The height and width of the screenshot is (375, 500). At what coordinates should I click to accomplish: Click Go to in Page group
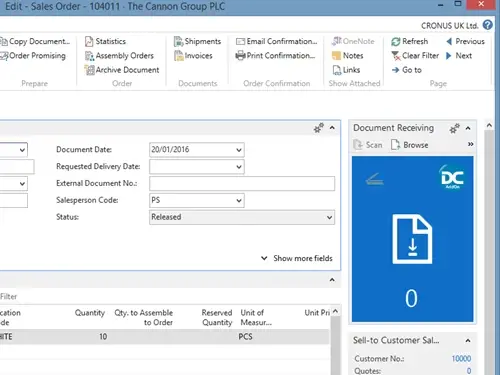click(x=407, y=70)
